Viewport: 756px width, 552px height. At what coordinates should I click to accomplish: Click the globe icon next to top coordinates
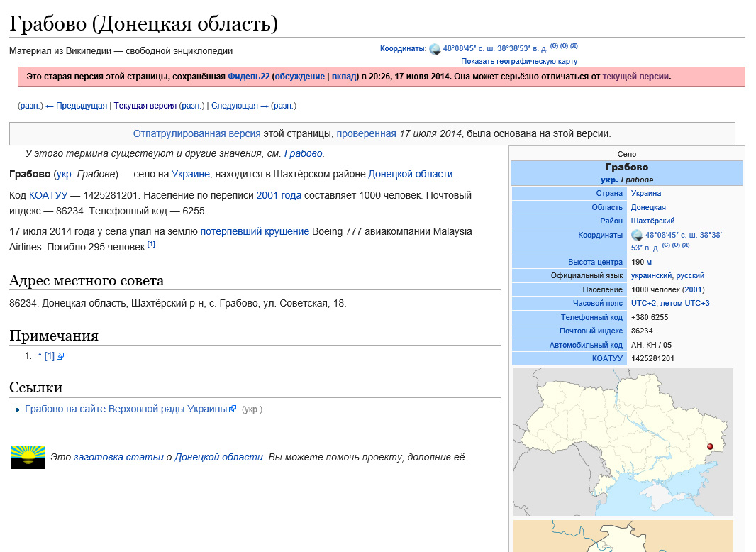(x=435, y=49)
